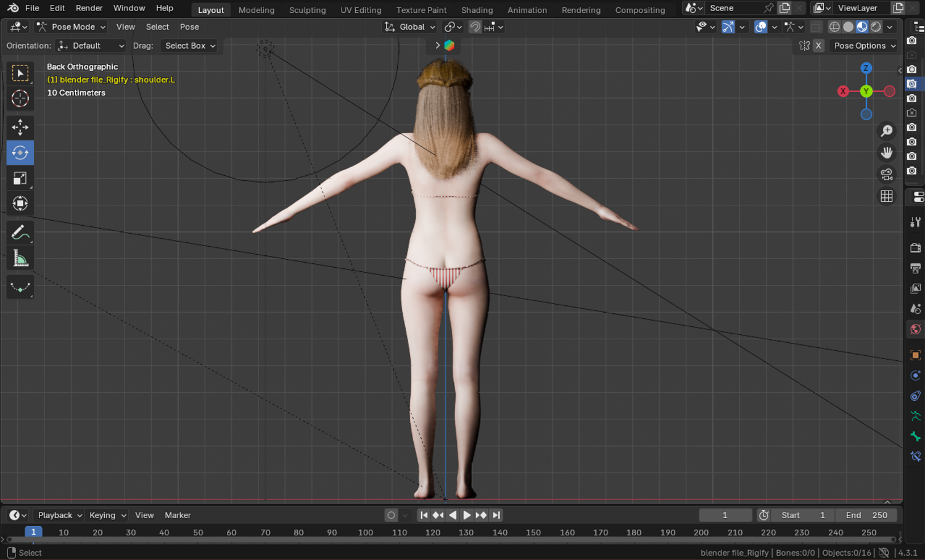925x560 pixels.
Task: Open the Render menu
Action: point(89,8)
